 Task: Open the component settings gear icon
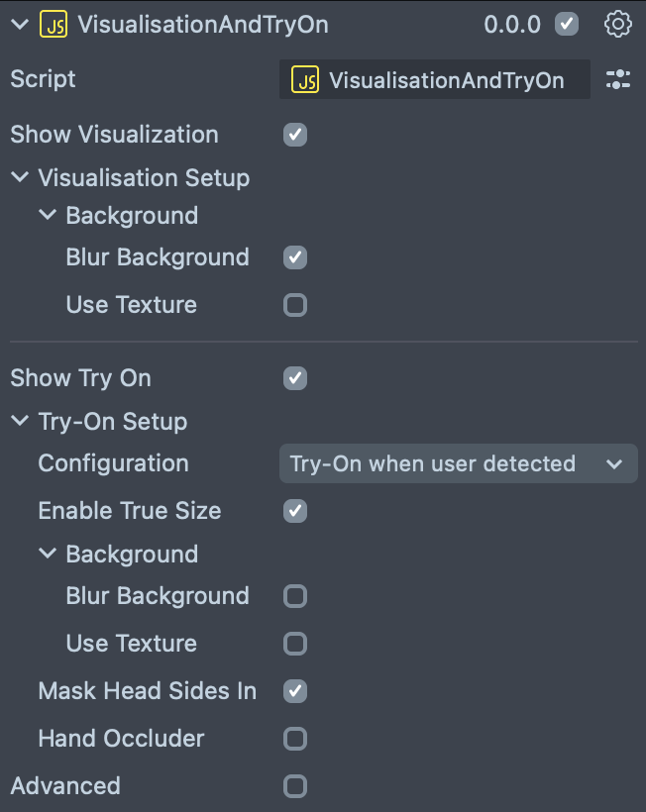pyautogui.click(x=617, y=25)
